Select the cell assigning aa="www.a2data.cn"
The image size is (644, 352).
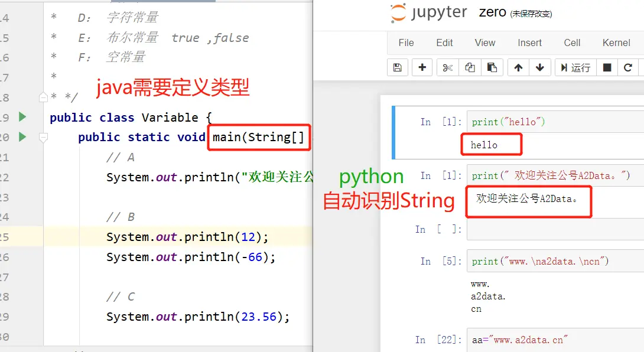click(x=555, y=340)
